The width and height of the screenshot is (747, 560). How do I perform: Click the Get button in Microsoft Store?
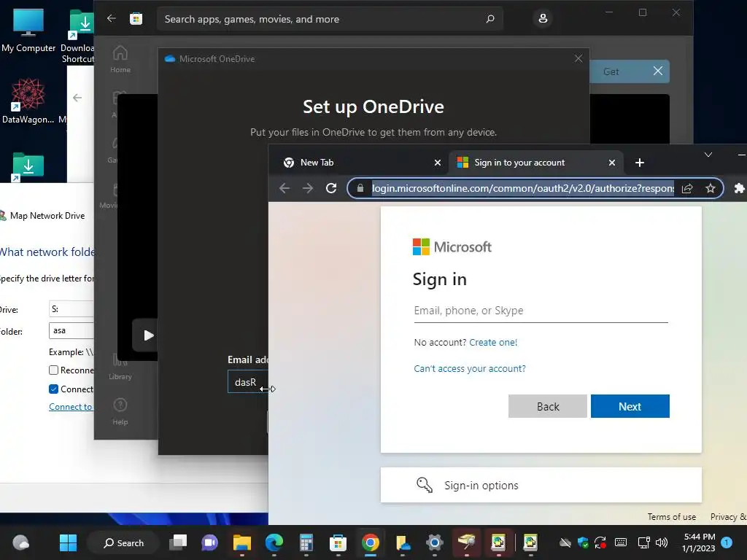tap(611, 72)
